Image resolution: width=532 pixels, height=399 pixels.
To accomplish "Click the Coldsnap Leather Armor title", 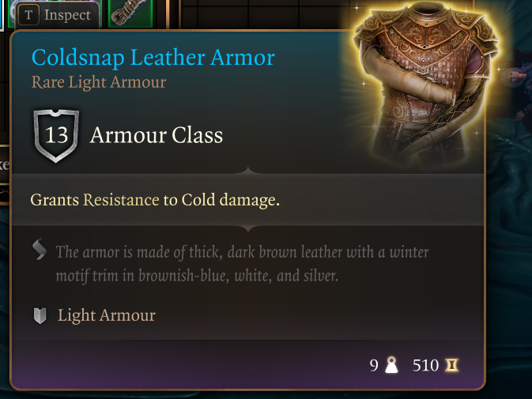I will coord(153,58).
